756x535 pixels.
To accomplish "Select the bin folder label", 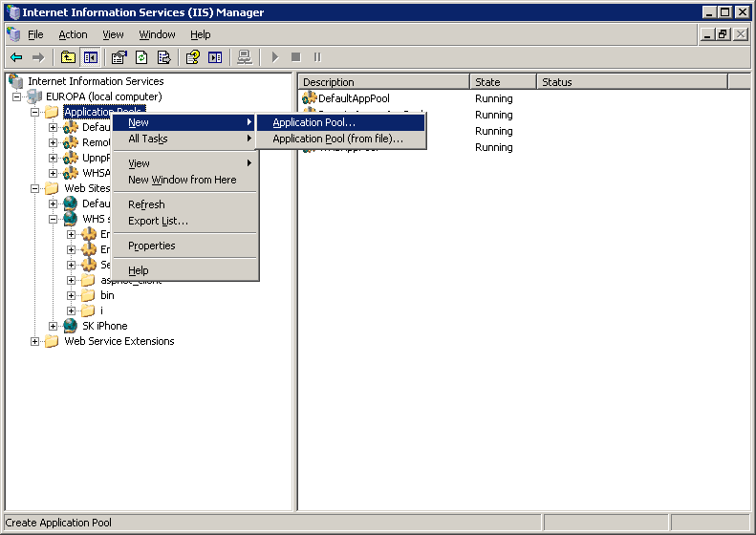I will 107,295.
